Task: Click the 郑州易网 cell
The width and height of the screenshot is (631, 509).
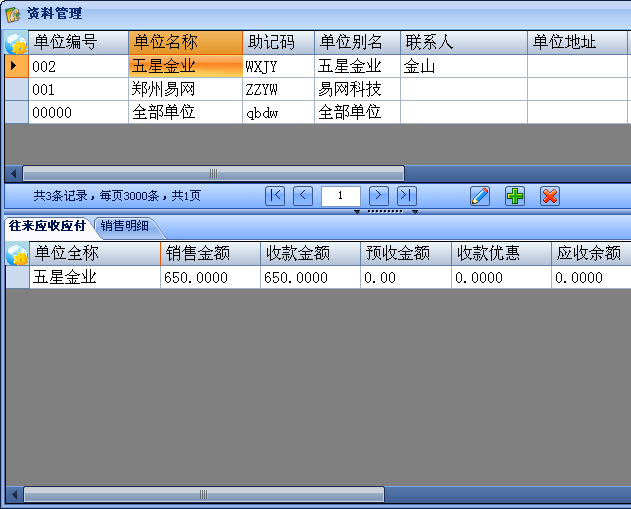Action: click(186, 89)
